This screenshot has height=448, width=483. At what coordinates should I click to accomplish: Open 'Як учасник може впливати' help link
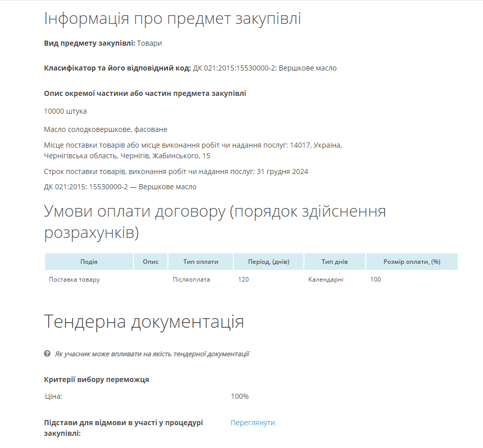coord(152,354)
